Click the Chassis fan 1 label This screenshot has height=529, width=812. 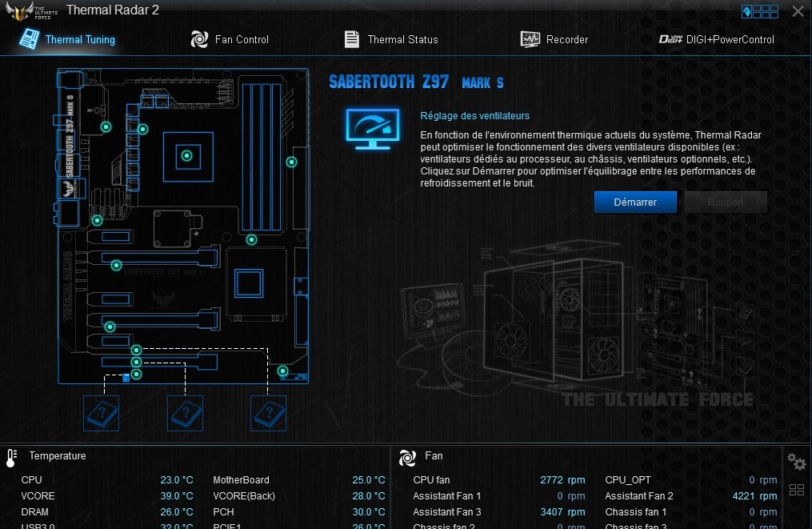coord(636,512)
